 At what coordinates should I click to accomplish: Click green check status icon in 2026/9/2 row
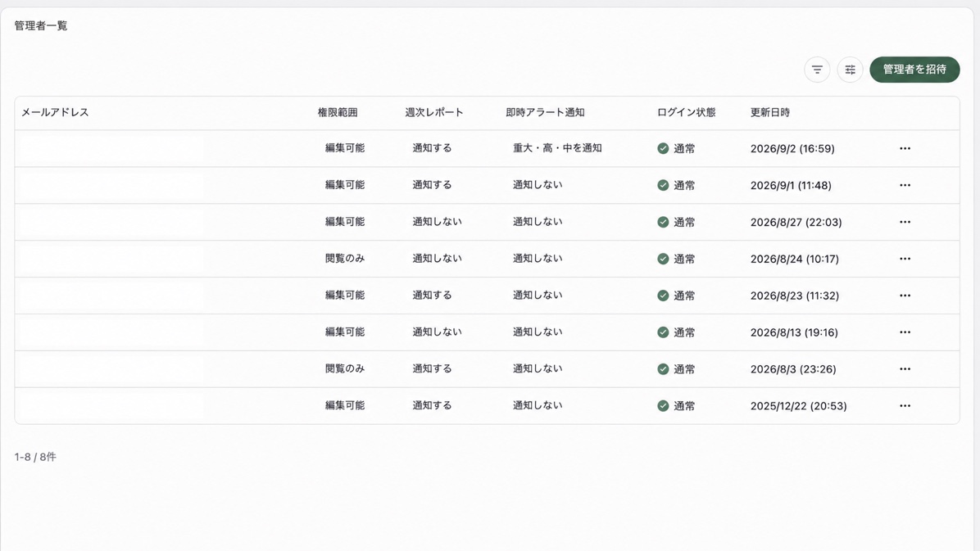click(663, 149)
